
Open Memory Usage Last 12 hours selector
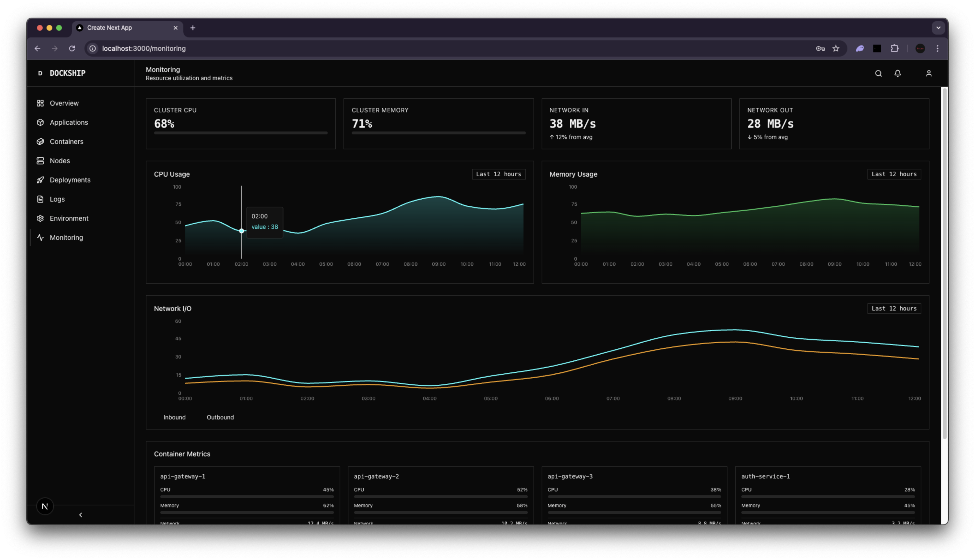click(894, 174)
